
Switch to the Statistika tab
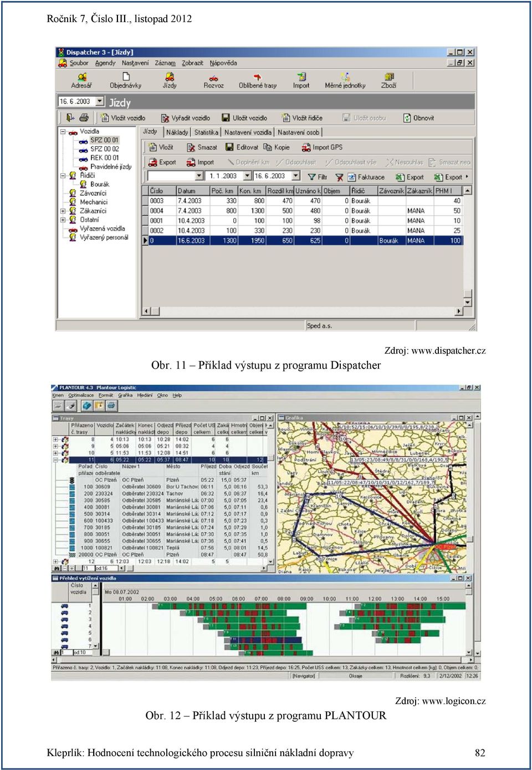pyautogui.click(x=206, y=132)
